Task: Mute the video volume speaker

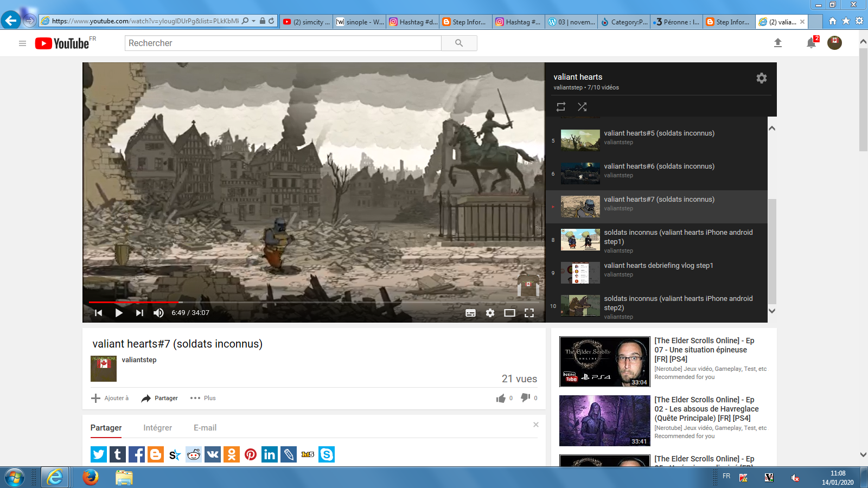Action: 158,313
